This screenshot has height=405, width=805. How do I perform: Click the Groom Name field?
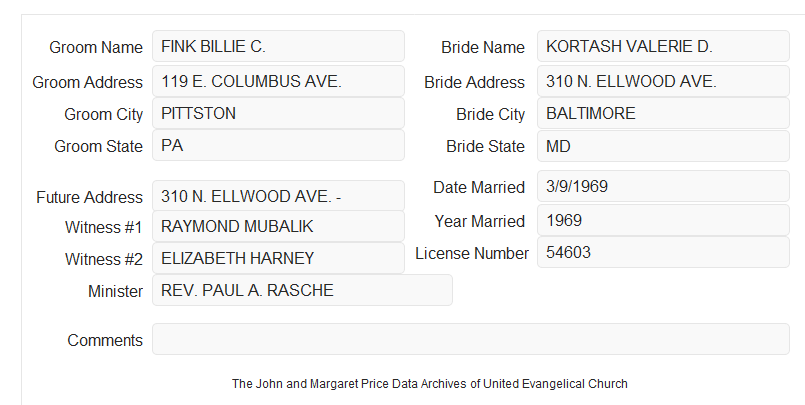click(278, 46)
